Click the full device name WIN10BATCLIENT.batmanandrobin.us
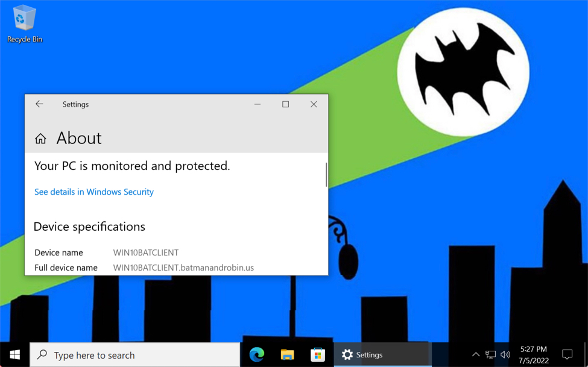The height and width of the screenshot is (367, 588). click(x=184, y=268)
